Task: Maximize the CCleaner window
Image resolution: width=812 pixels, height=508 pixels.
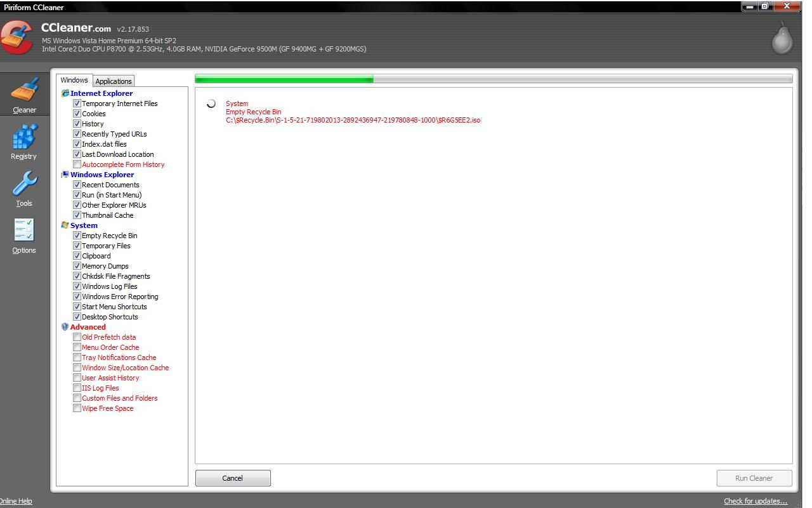Action: point(766,6)
